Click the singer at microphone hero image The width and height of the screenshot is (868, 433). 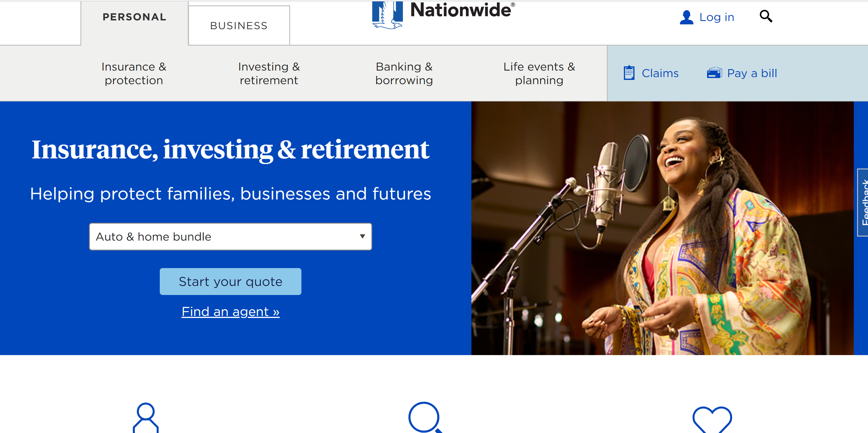click(662, 228)
